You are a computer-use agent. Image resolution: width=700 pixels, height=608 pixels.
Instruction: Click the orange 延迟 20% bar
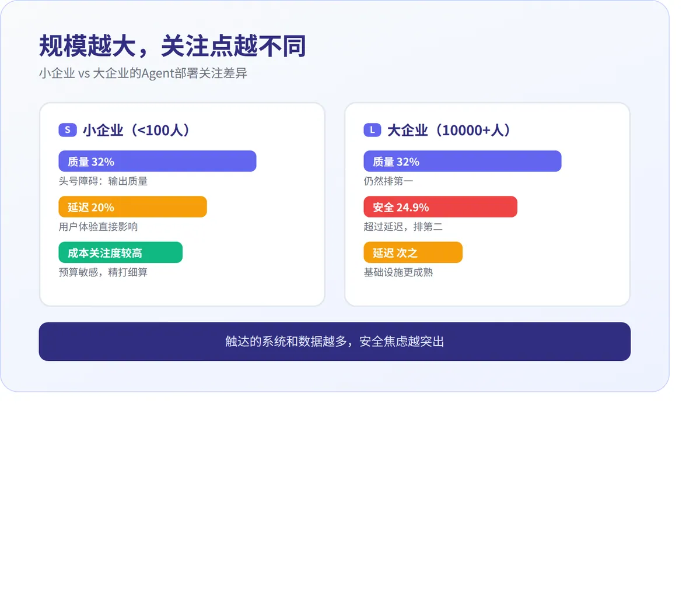coord(132,207)
